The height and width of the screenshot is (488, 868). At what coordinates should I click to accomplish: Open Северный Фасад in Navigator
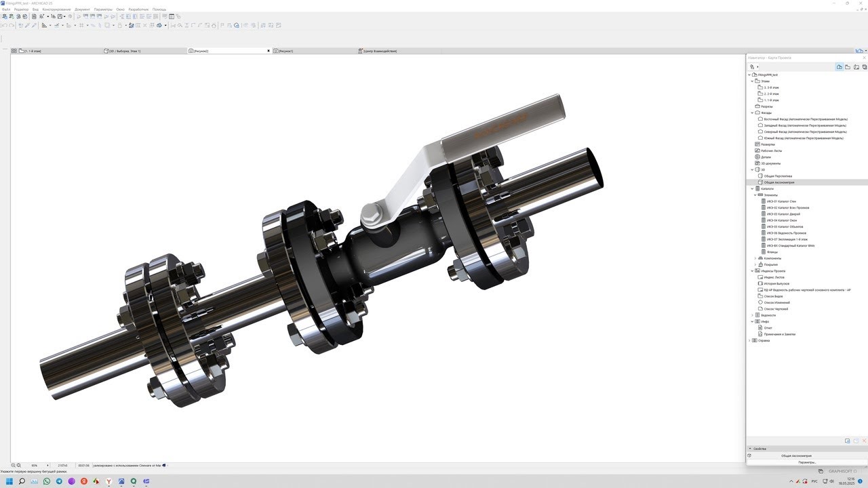pos(804,131)
